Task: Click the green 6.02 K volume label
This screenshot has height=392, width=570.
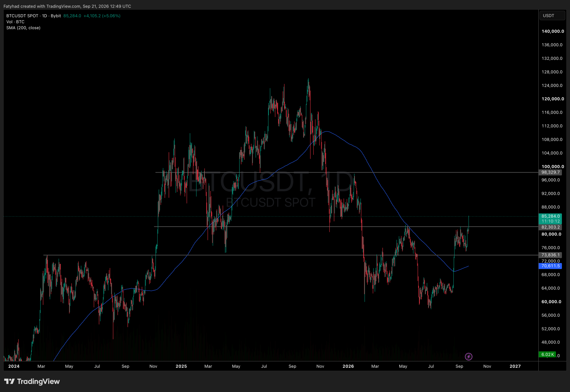Action: coord(548,354)
